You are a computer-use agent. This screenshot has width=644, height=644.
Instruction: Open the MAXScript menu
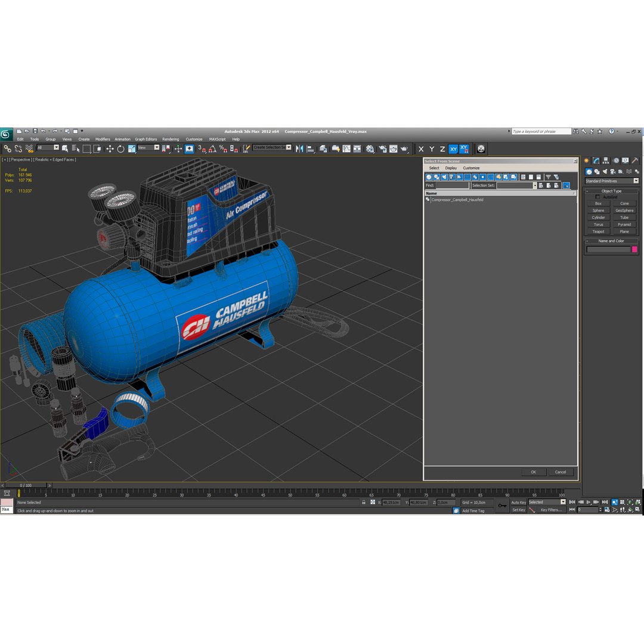coord(217,139)
